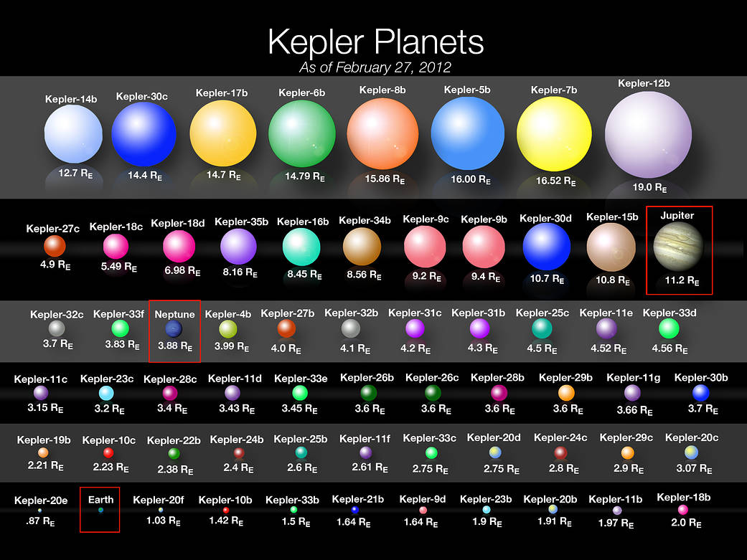Click the golden Kepler-17b planet sphere
Viewport: 747px width, 560px height.
point(223,133)
